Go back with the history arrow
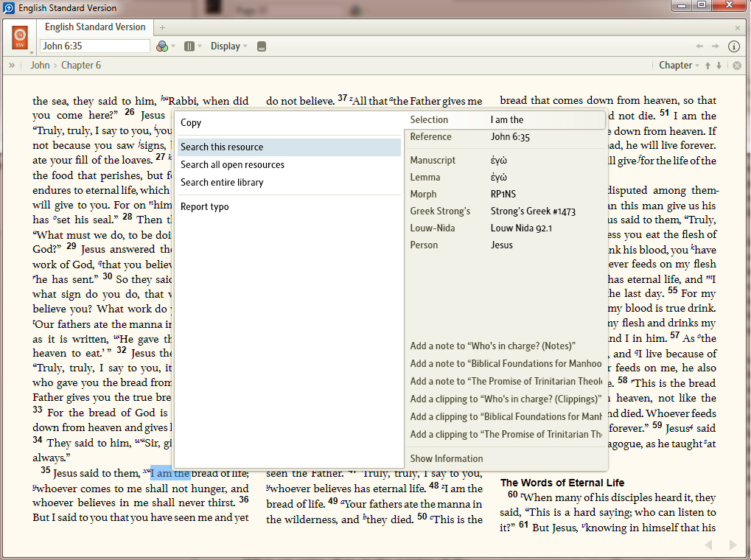Viewport: 751px width, 560px height. (x=699, y=46)
